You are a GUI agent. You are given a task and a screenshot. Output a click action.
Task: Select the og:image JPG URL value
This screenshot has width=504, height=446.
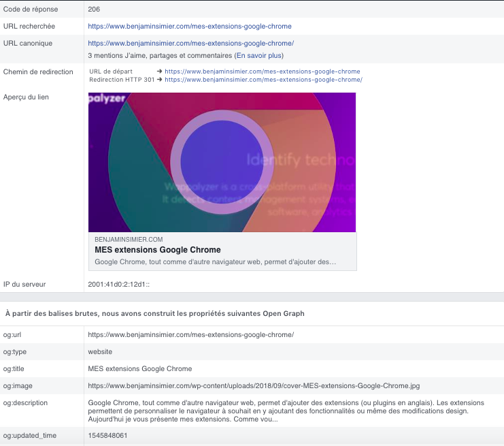point(254,386)
